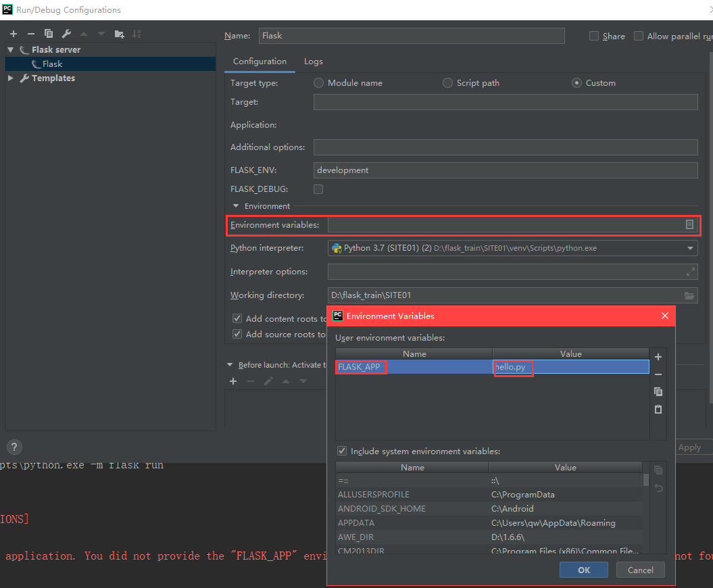This screenshot has height=588, width=713.
Task: Toggle Include system environment variables
Action: click(342, 451)
